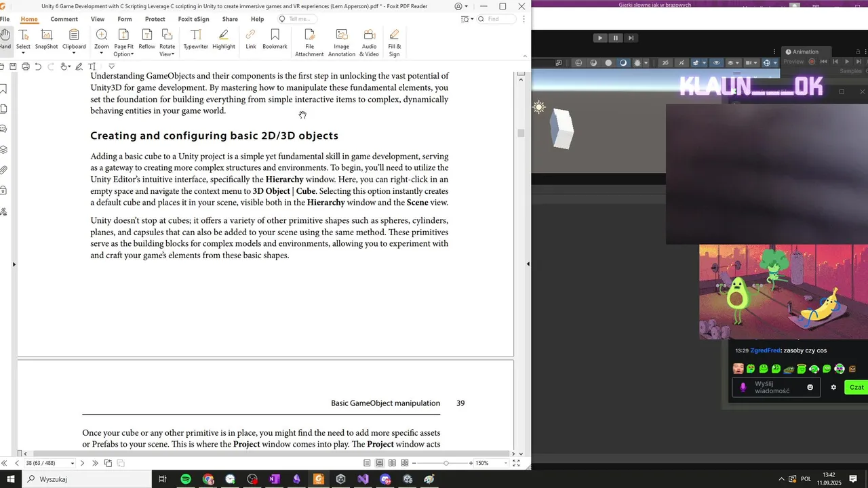Enable continuous page view mode
This screenshot has width=868, height=488.
(380, 463)
